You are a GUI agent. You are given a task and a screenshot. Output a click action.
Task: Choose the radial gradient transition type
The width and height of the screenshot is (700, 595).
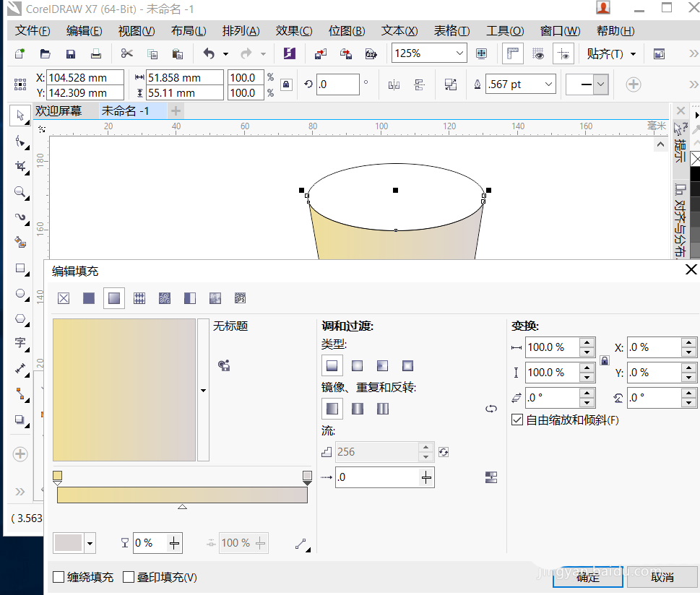[x=357, y=365]
